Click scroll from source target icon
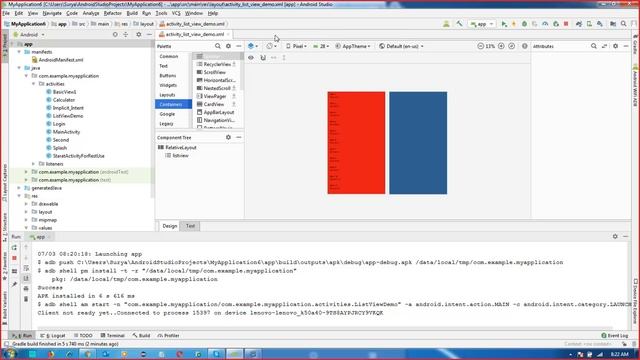This screenshot has width=640, height=360. 115,35
